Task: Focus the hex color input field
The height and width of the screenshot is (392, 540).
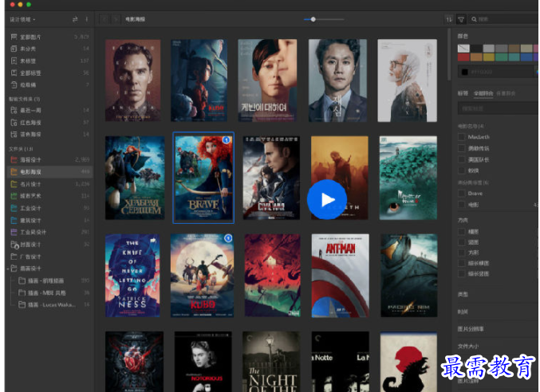Action: (x=496, y=72)
